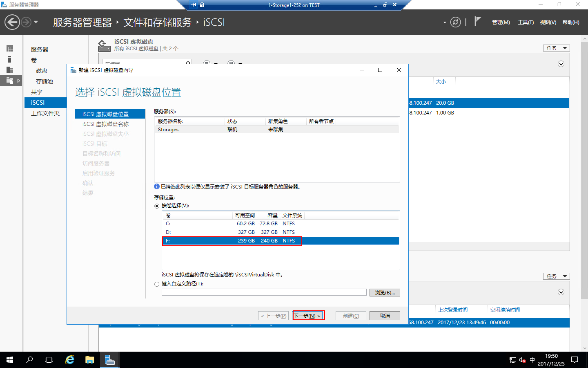
Task: Open the Windows Start menu
Action: 10,360
